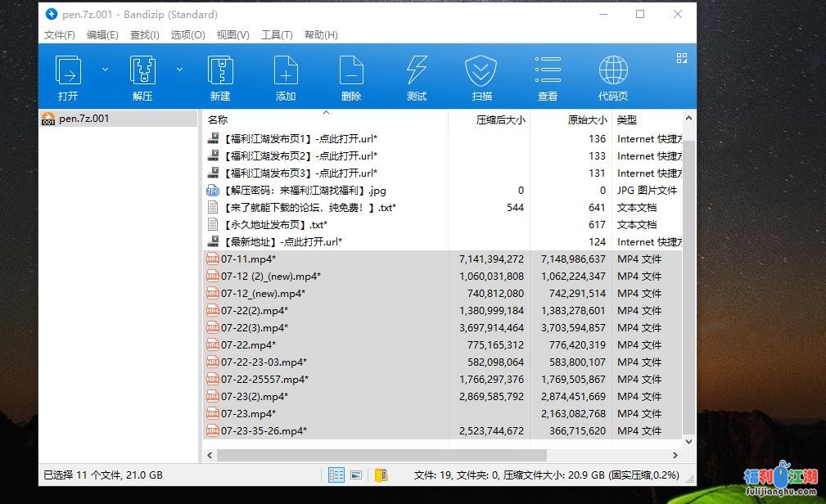The image size is (826, 504).
Task: Expand the dropdown arrow beside 解压
Action: click(x=179, y=70)
